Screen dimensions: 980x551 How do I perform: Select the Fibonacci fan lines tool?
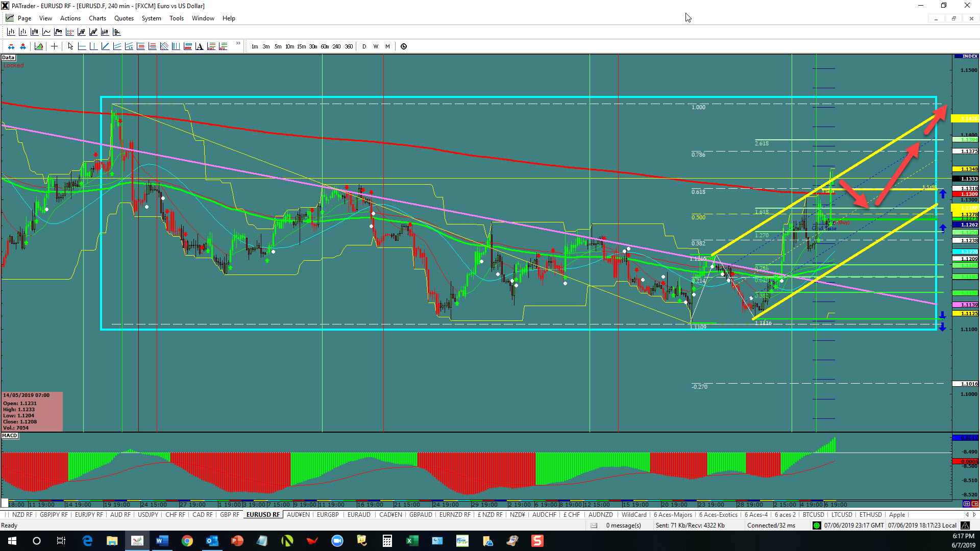(x=164, y=46)
